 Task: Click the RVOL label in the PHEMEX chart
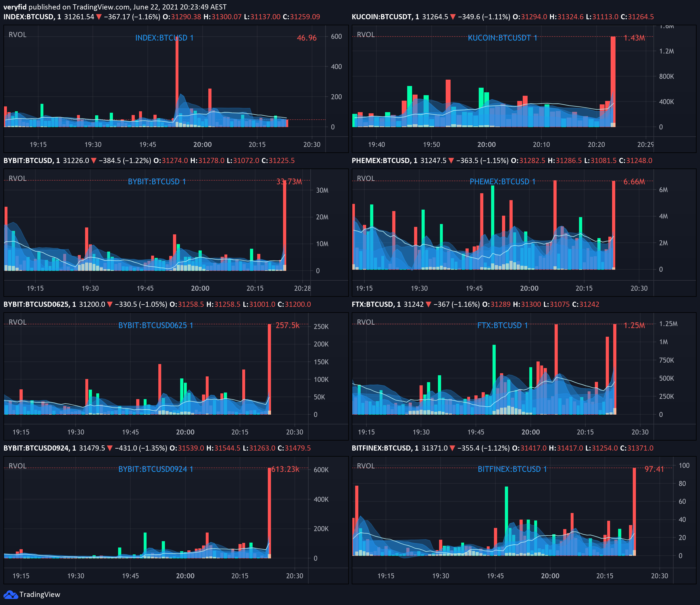point(366,178)
